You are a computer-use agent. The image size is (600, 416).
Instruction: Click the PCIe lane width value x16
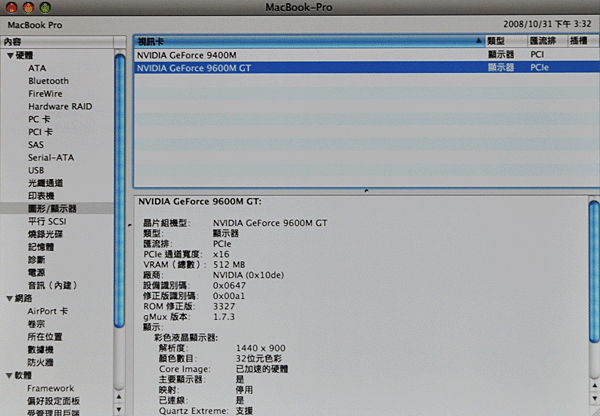click(221, 254)
